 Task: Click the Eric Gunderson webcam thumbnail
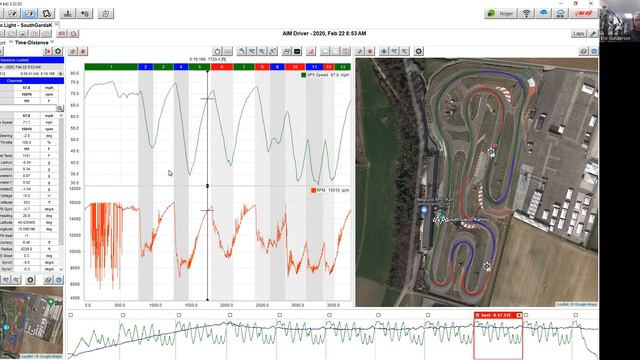point(620,20)
